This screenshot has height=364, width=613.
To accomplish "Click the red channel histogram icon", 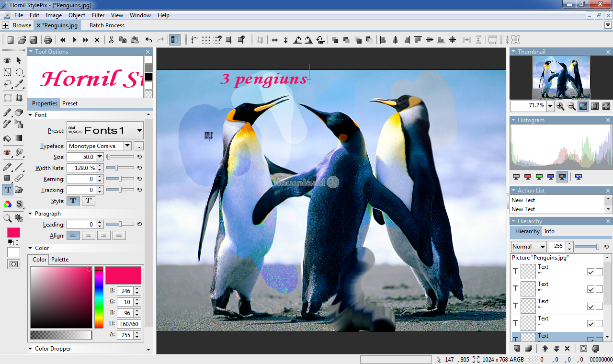I will point(528,177).
